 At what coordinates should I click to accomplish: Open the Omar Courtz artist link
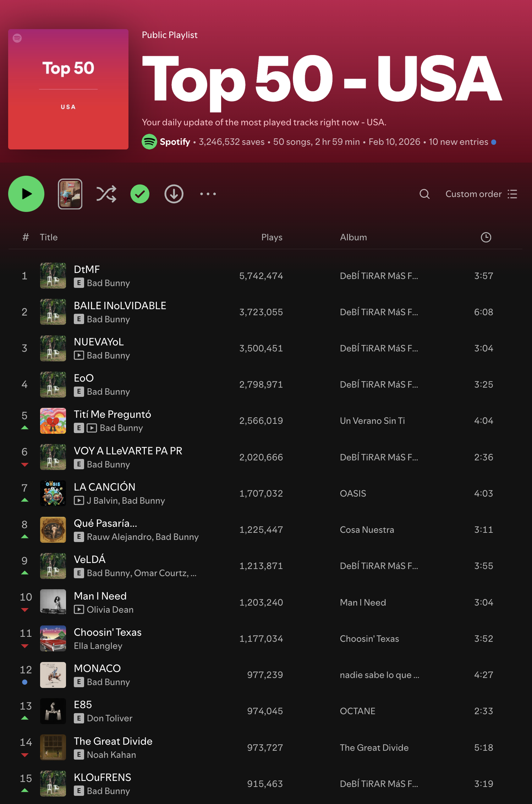161,573
